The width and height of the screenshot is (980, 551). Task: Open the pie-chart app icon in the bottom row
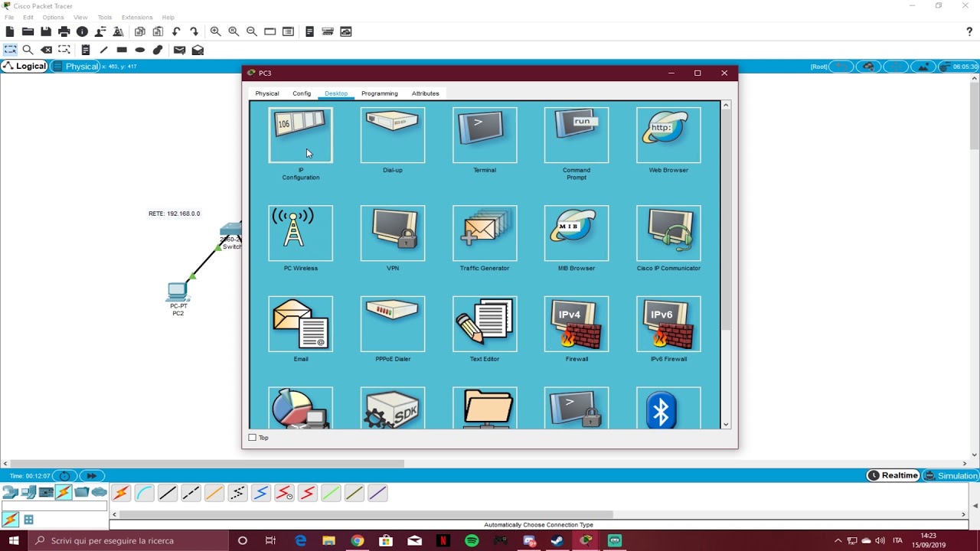(x=301, y=408)
